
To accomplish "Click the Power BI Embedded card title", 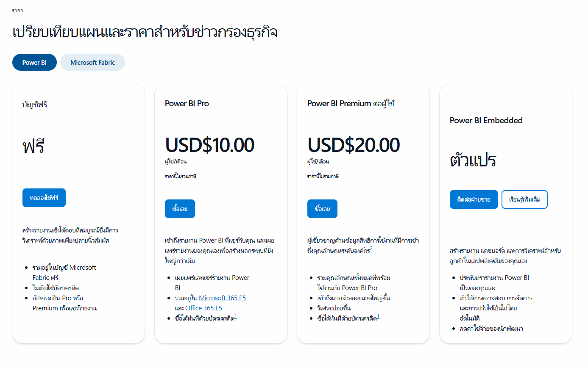I will [x=486, y=120].
